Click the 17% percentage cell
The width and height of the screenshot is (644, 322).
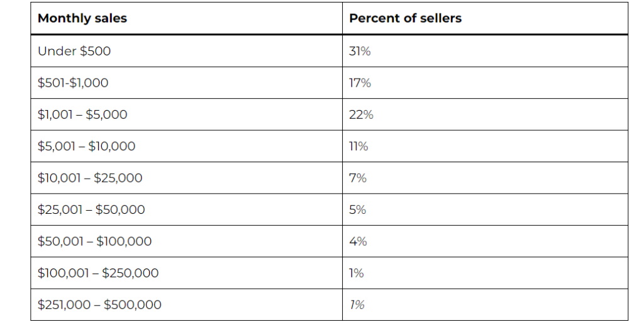pyautogui.click(x=360, y=83)
